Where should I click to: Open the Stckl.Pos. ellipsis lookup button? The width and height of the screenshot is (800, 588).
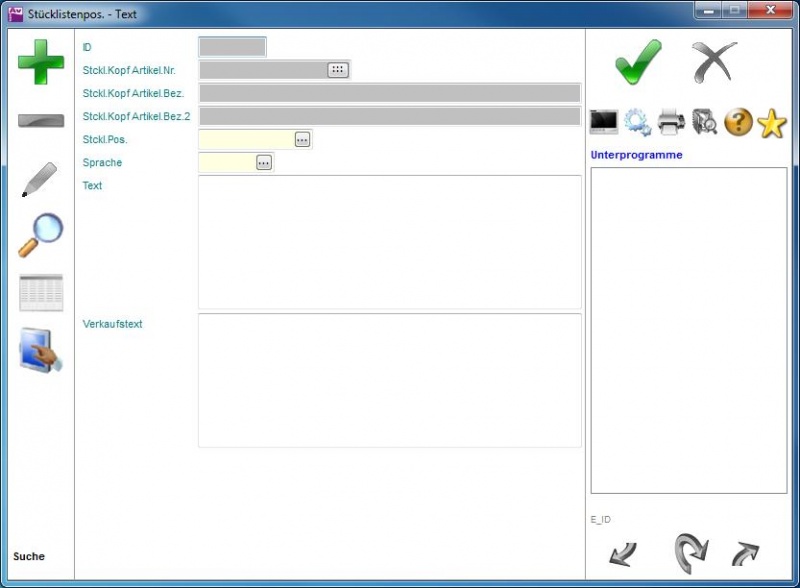point(302,140)
